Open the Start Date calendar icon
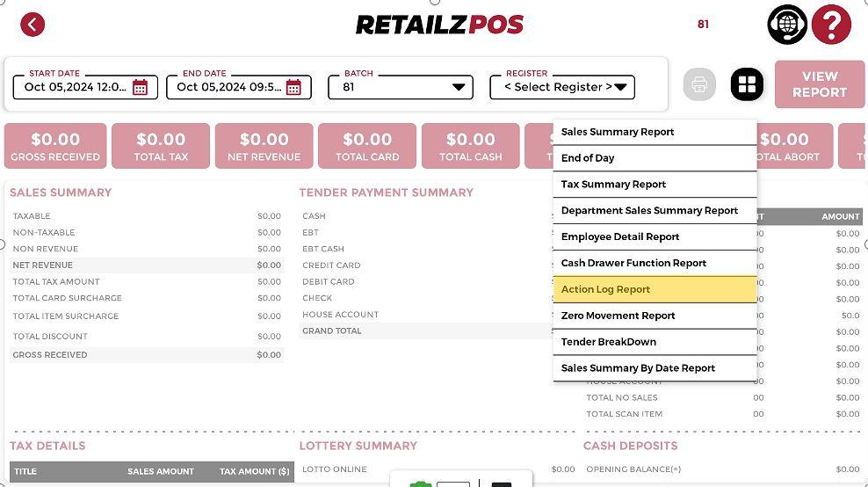This screenshot has height=487, width=868. [x=140, y=88]
